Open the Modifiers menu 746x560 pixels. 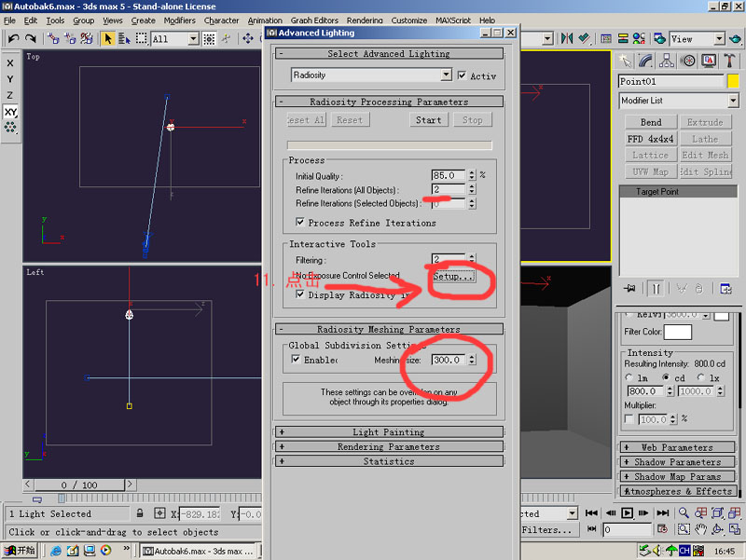pos(179,20)
